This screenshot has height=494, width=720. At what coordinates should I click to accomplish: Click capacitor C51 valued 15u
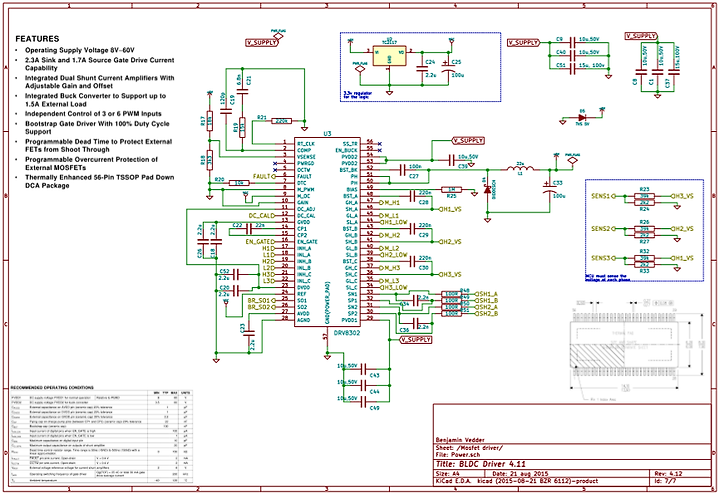tap(572, 69)
